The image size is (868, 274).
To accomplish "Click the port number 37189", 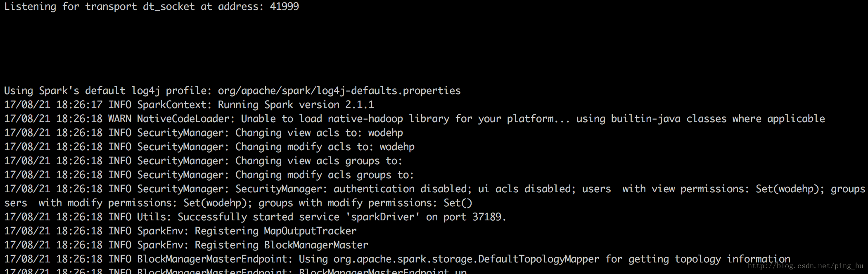I will pyautogui.click(x=486, y=217).
